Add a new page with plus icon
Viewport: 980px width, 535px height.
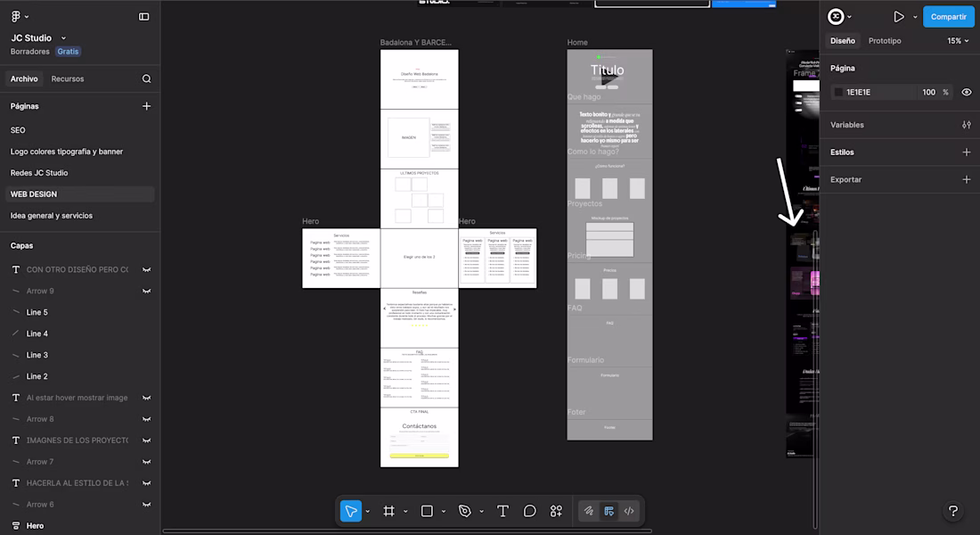(x=146, y=106)
